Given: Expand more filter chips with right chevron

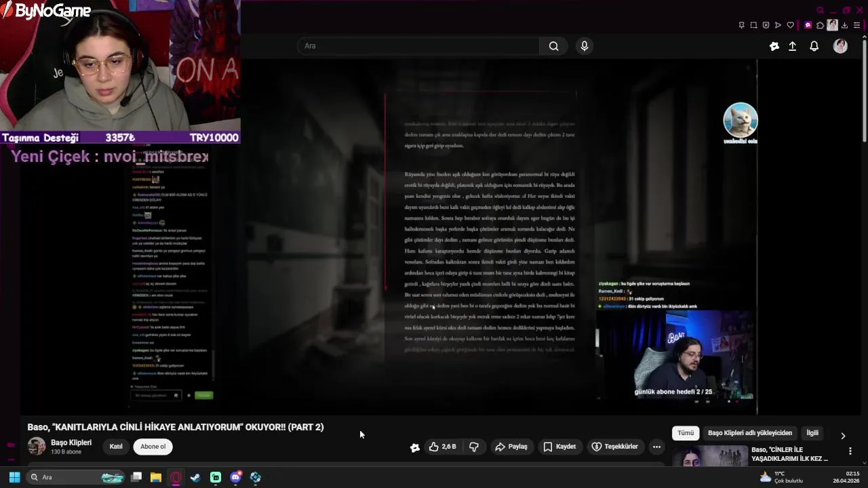Looking at the screenshot, I should coord(843,436).
